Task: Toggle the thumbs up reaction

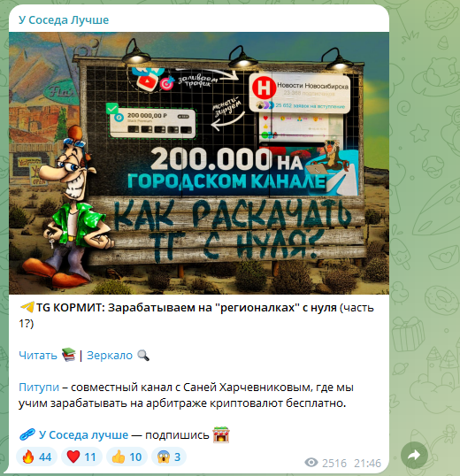Action: pyautogui.click(x=126, y=457)
